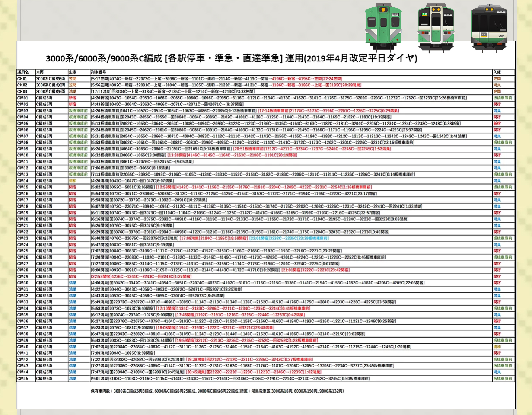The width and height of the screenshot is (532, 415).
Task: Select the 運用名 column header
Action: coord(23,72)
